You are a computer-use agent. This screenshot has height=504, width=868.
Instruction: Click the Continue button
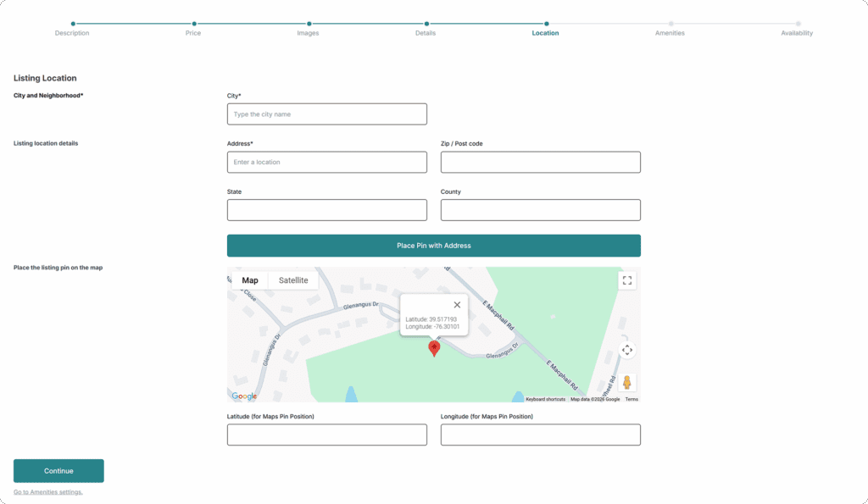pyautogui.click(x=58, y=471)
